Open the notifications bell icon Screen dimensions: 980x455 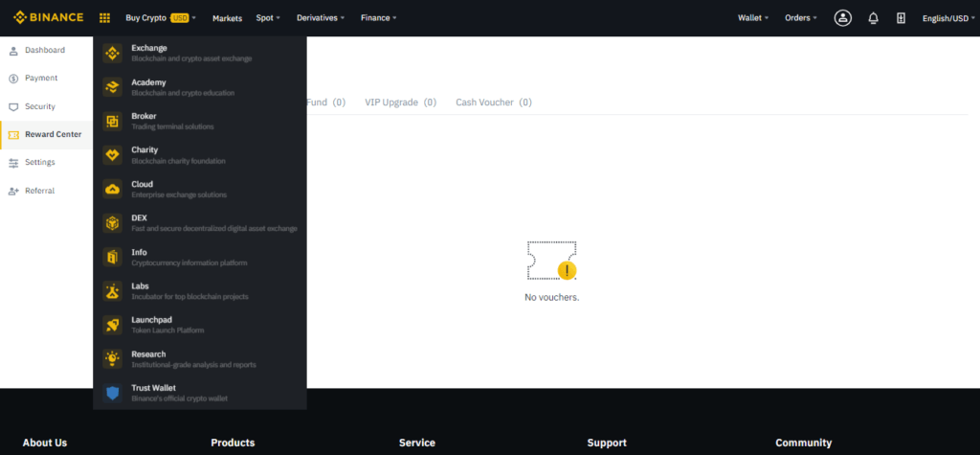[x=873, y=18]
